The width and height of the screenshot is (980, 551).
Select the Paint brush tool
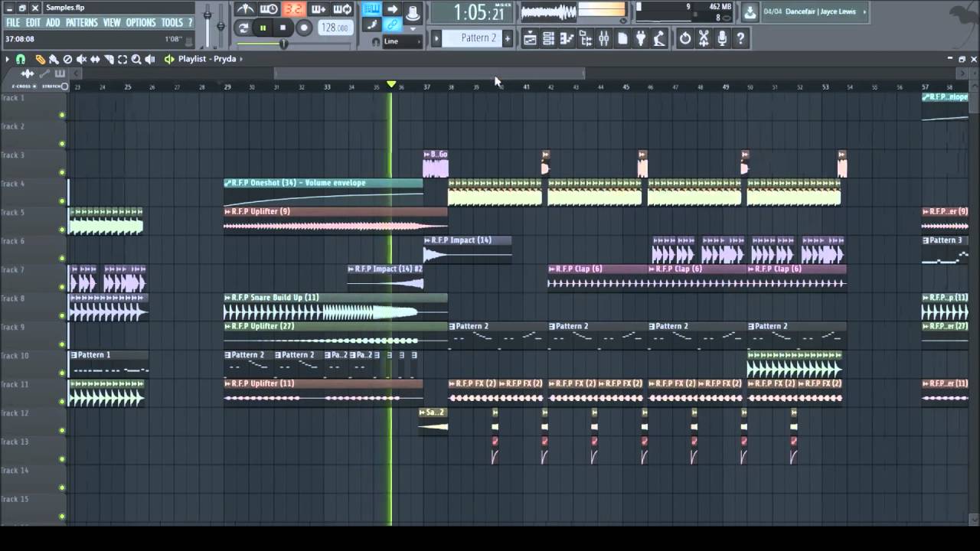coord(54,59)
